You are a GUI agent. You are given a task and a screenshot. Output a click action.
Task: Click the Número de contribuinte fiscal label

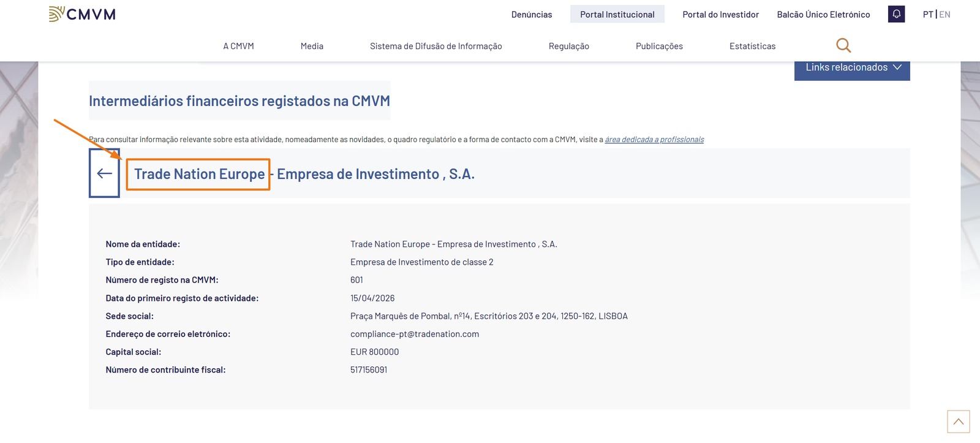pos(165,370)
